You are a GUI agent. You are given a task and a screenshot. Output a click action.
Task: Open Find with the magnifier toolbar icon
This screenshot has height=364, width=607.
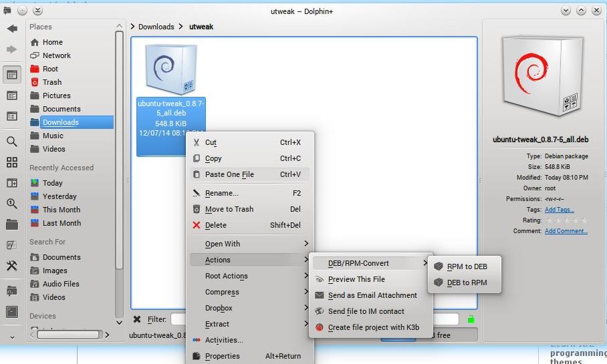pyautogui.click(x=12, y=142)
